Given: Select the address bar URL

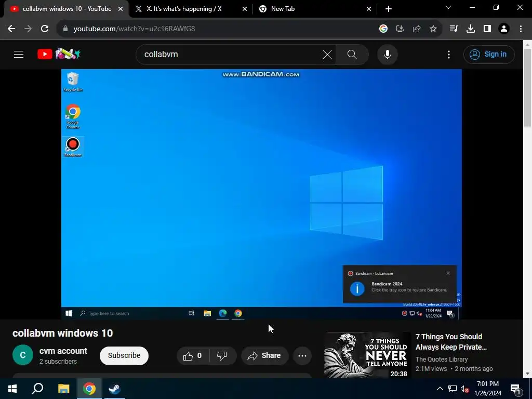Looking at the screenshot, I should tap(135, 29).
